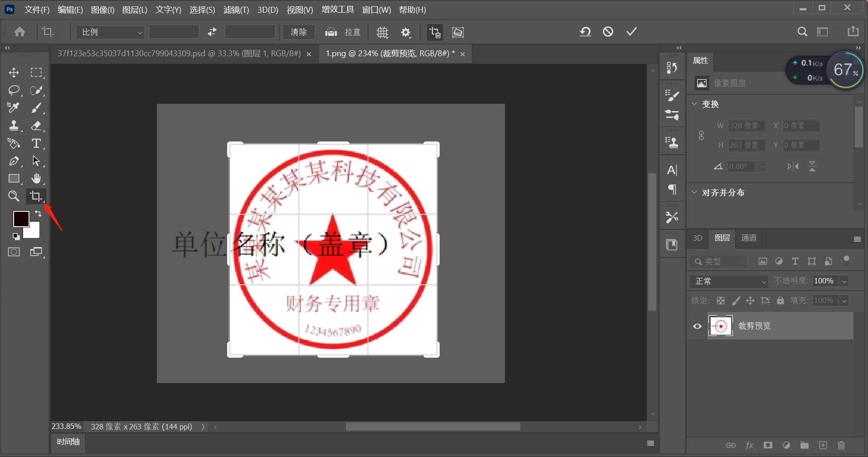Image resolution: width=868 pixels, height=457 pixels.
Task: Click the 清除 button
Action: click(299, 32)
